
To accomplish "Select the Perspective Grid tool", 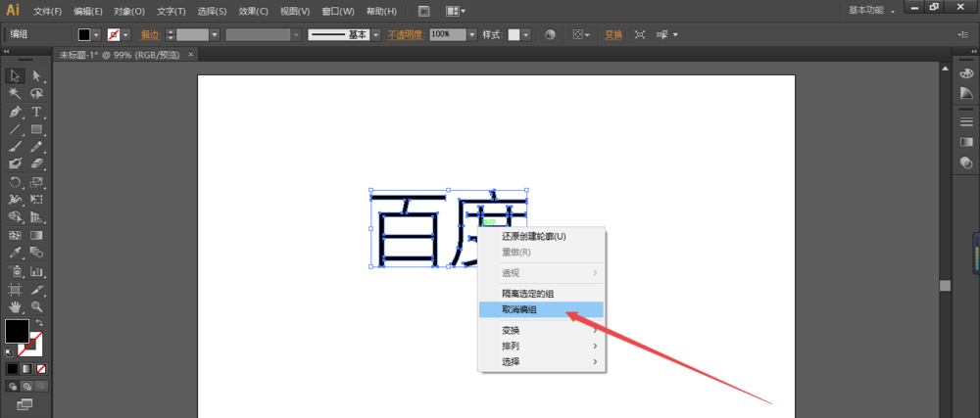I will click(37, 217).
